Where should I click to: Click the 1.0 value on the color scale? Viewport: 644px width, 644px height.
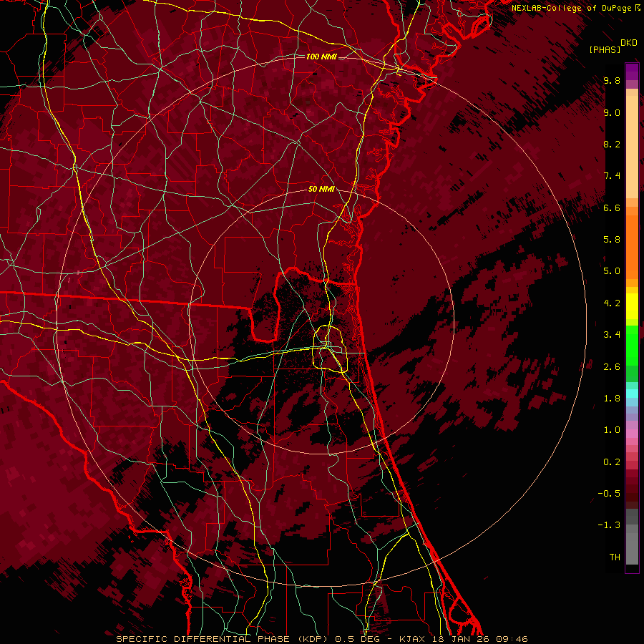pyautogui.click(x=612, y=429)
